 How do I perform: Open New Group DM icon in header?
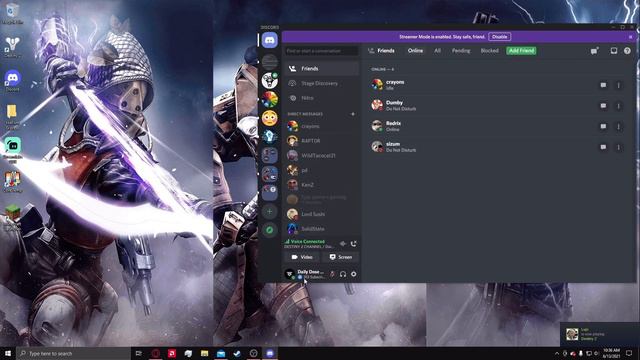595,51
